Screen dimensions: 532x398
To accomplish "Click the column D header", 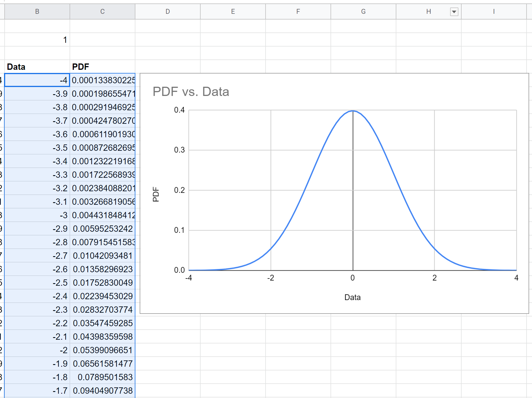I will (168, 11).
